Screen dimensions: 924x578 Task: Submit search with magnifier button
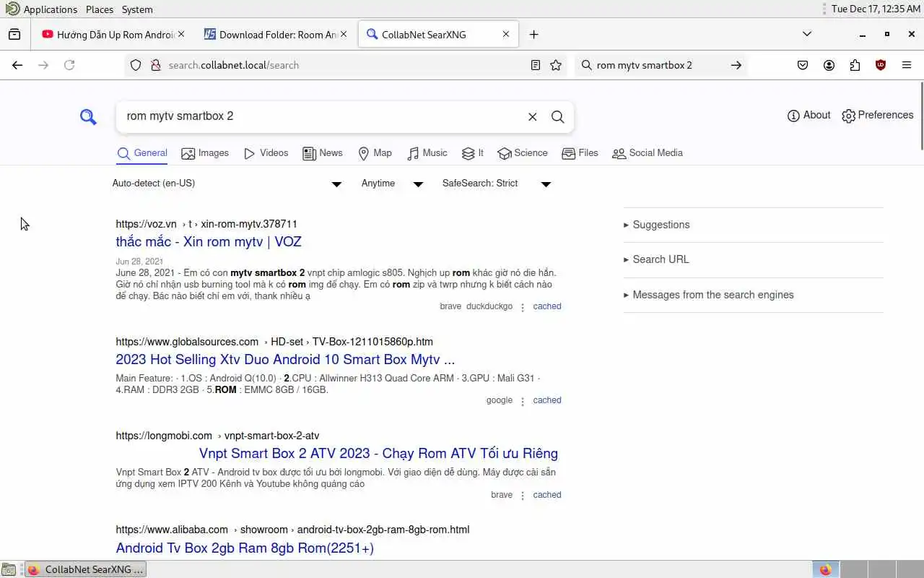(557, 116)
